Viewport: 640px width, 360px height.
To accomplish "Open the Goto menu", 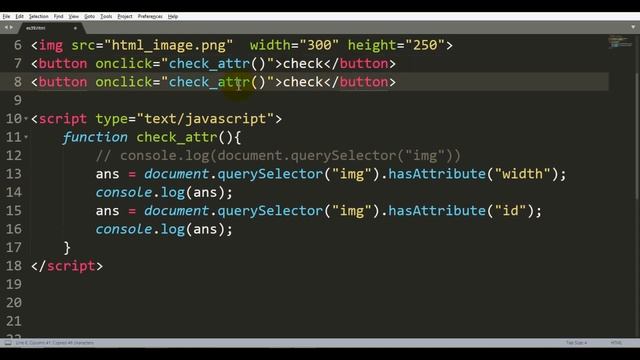I will [x=89, y=16].
